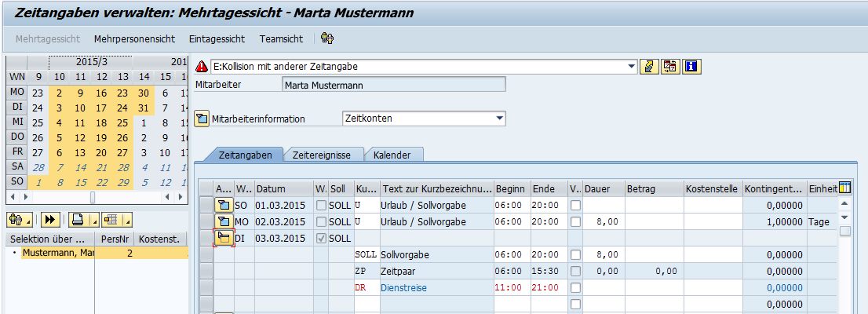Viewport: 868px width, 314px height.
Task: Click the blue information icon beside message bar
Action: tap(691, 68)
